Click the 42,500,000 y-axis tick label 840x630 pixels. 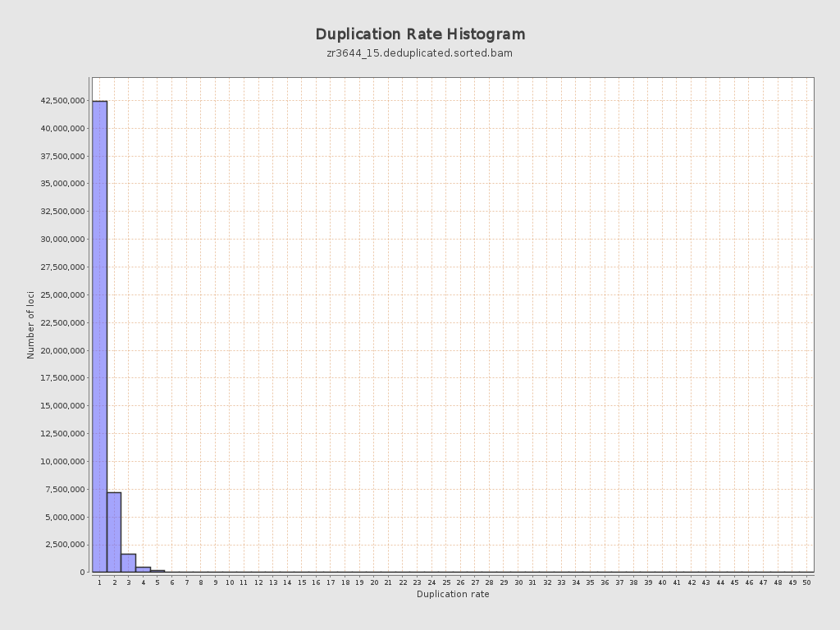click(62, 101)
